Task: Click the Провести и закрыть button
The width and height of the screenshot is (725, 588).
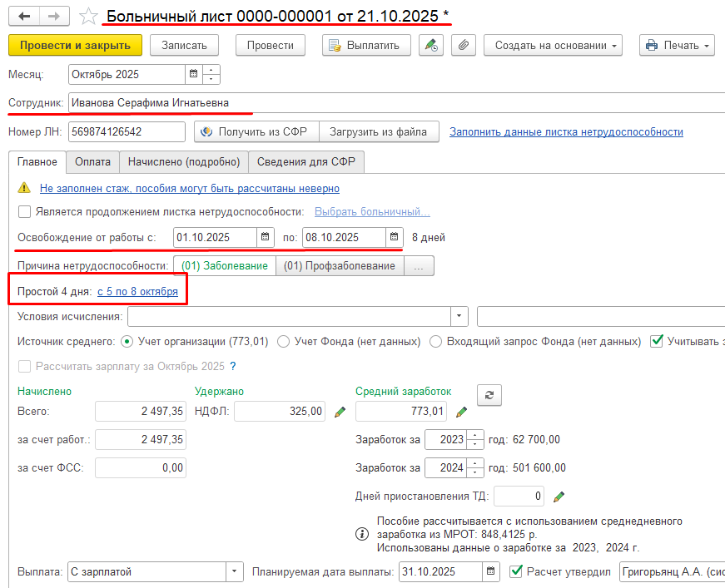Action: click(76, 45)
